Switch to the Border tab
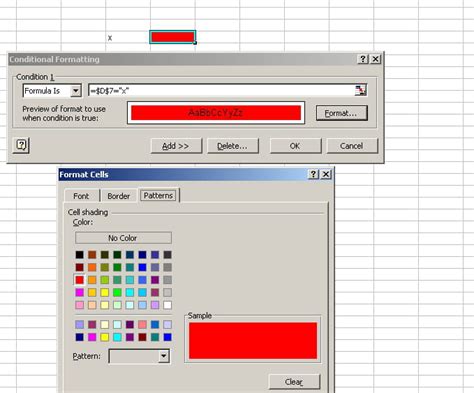Viewport: 474px width, 393px height. [x=118, y=196]
